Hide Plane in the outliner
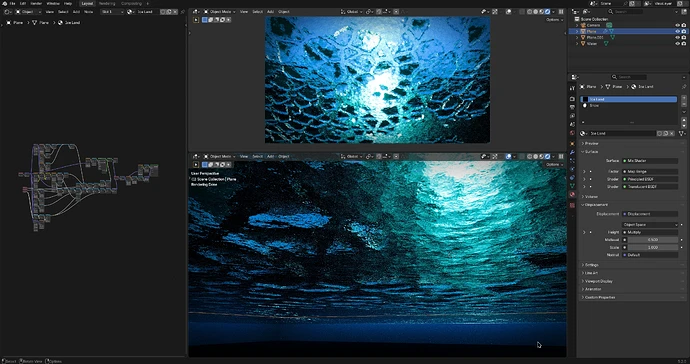The image size is (690, 364). [678, 32]
